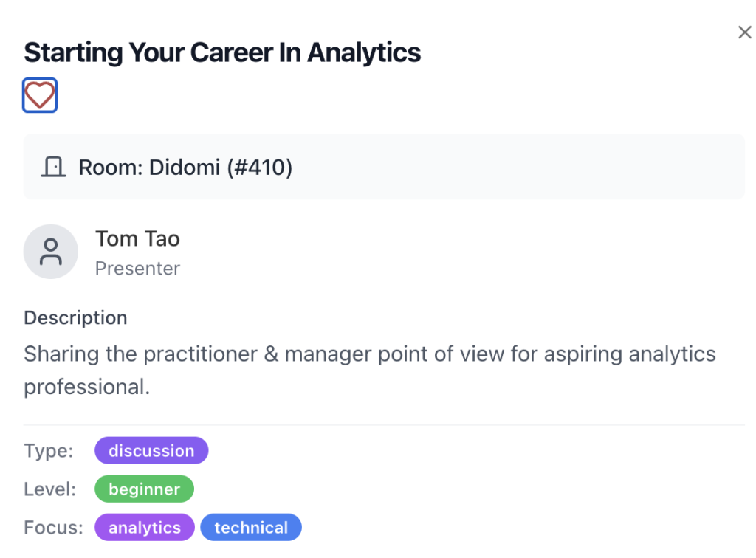This screenshot has width=756, height=558.
Task: Click the "Focus:" label
Action: (52, 528)
